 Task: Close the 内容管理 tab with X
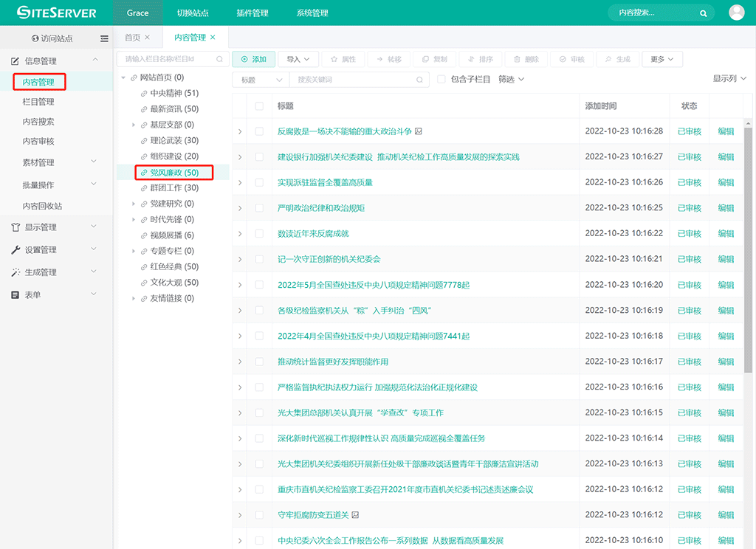213,38
